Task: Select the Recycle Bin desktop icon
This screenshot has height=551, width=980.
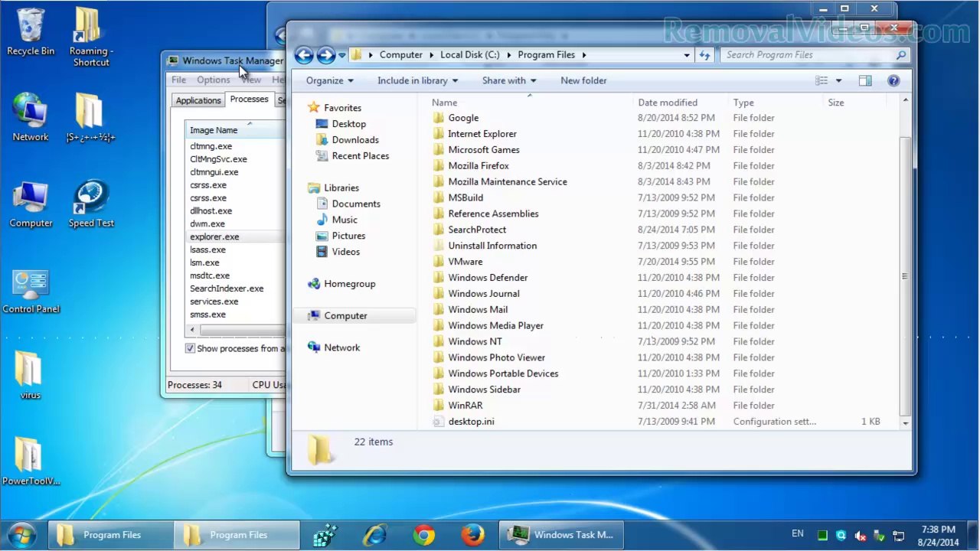Action: click(31, 33)
